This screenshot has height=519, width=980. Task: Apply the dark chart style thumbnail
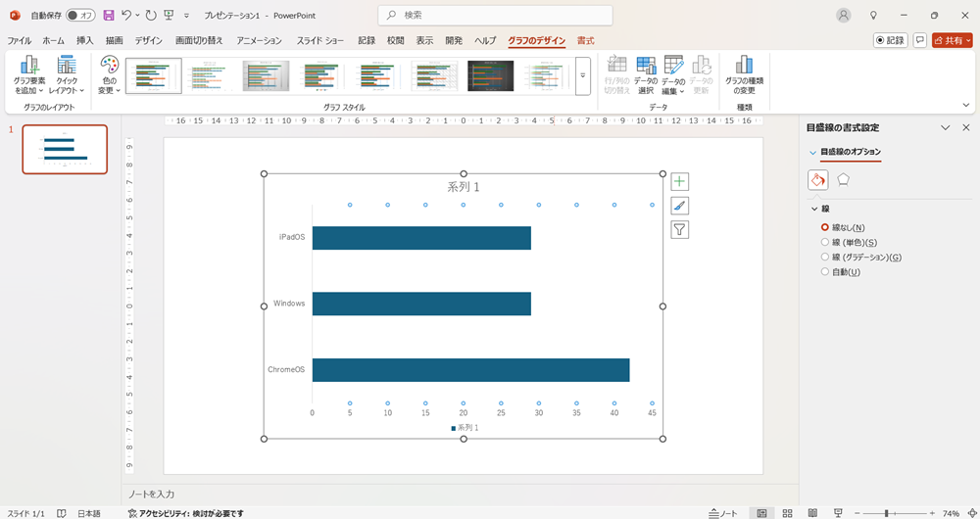click(491, 75)
